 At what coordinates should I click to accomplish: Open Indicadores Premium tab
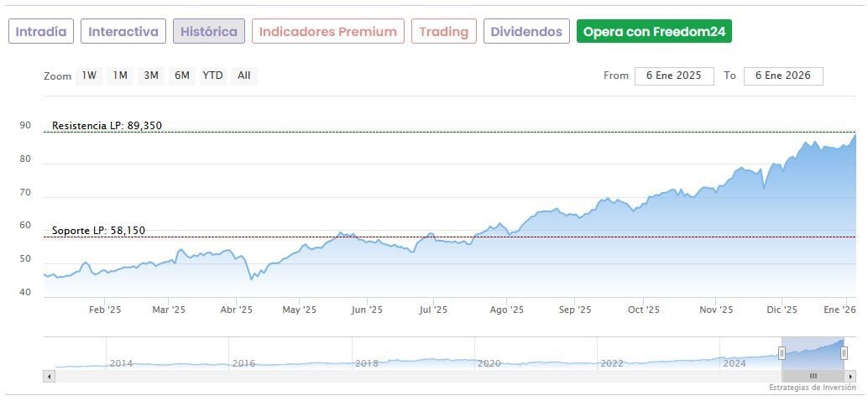tap(327, 32)
